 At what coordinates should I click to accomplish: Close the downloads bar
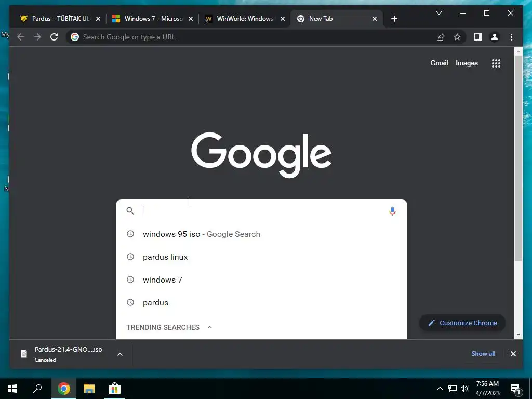point(513,354)
